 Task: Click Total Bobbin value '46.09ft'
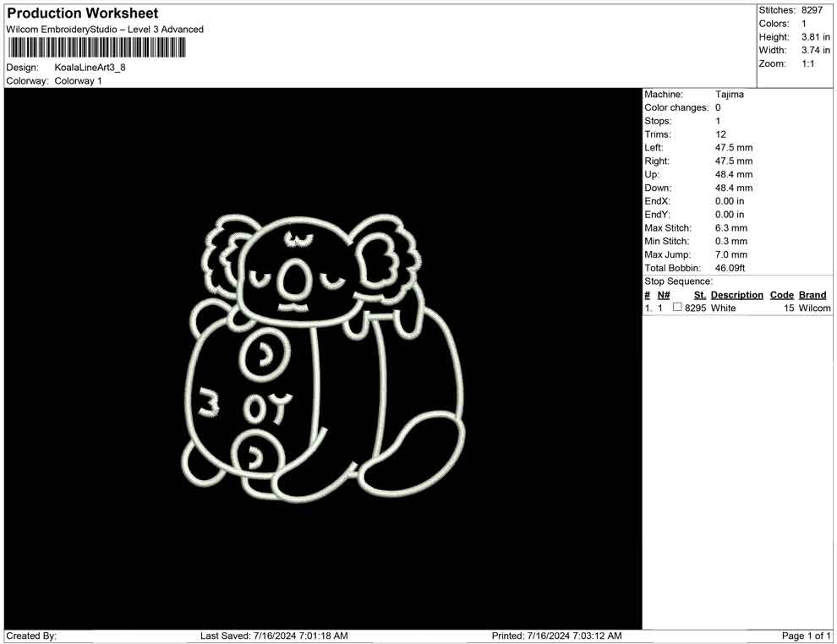pos(730,268)
